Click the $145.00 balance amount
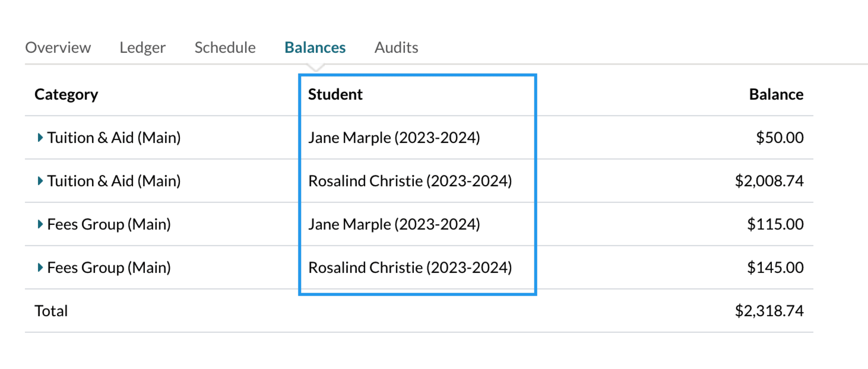 tap(775, 268)
